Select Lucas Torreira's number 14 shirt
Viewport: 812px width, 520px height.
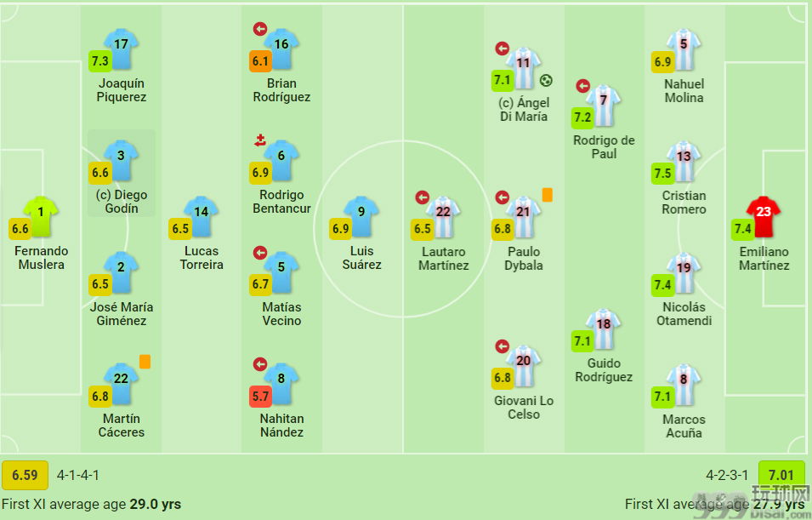(201, 216)
